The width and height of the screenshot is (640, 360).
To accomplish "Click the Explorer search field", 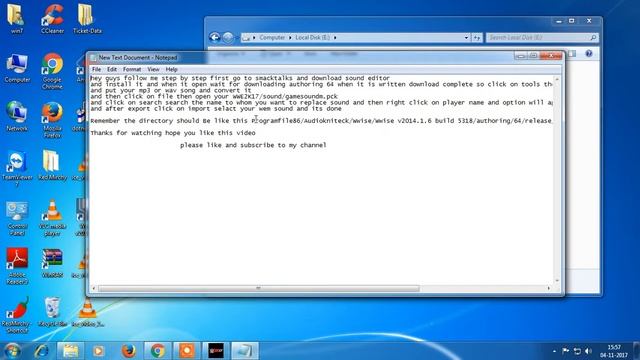I will click(x=542, y=38).
